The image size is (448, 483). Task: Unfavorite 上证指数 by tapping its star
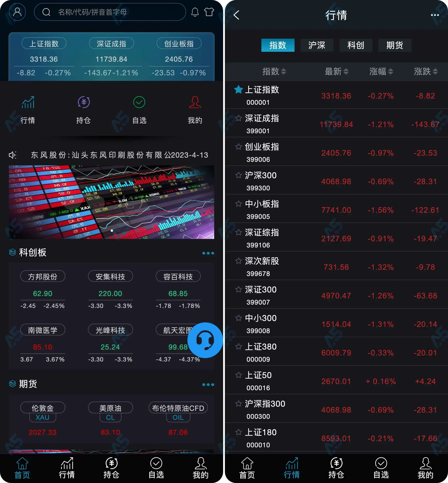coord(239,89)
